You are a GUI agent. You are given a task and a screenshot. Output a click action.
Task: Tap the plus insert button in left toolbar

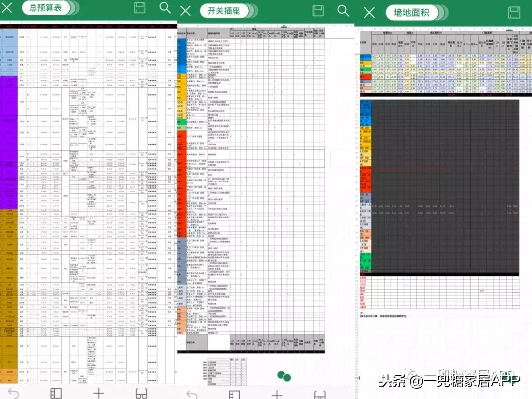[x=98, y=394]
